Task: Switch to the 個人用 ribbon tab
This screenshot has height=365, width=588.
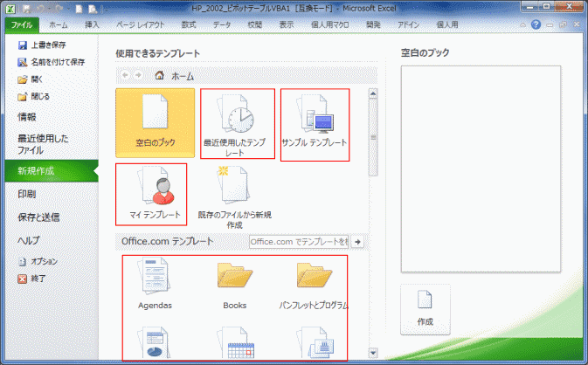Action: pos(447,24)
